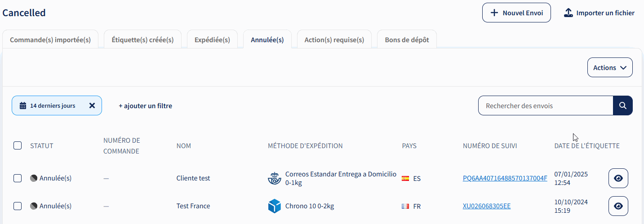The image size is (644, 224).
Task: View details of Cliente test shipment
Action: click(618, 178)
